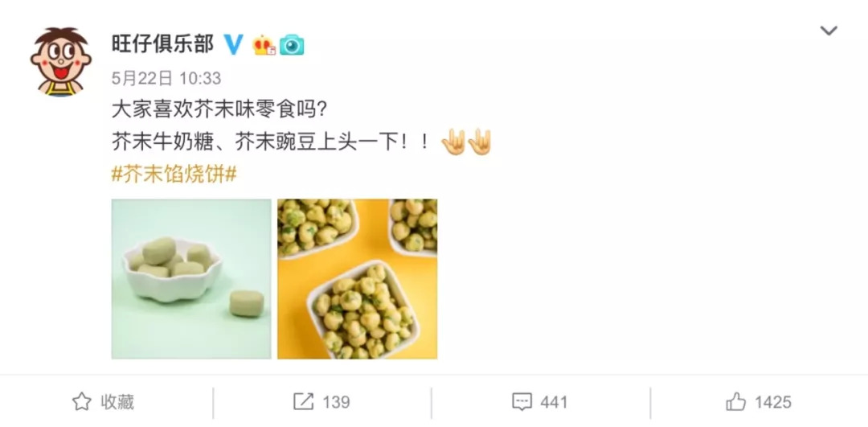Open the 5月22日 10:33 timestamp

[166, 78]
